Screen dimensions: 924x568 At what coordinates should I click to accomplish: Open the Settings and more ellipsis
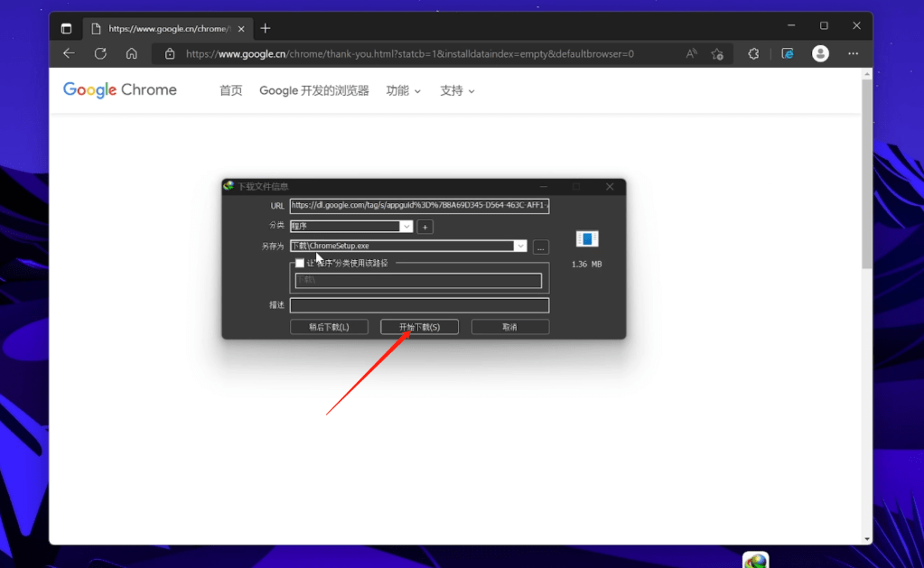tap(853, 53)
